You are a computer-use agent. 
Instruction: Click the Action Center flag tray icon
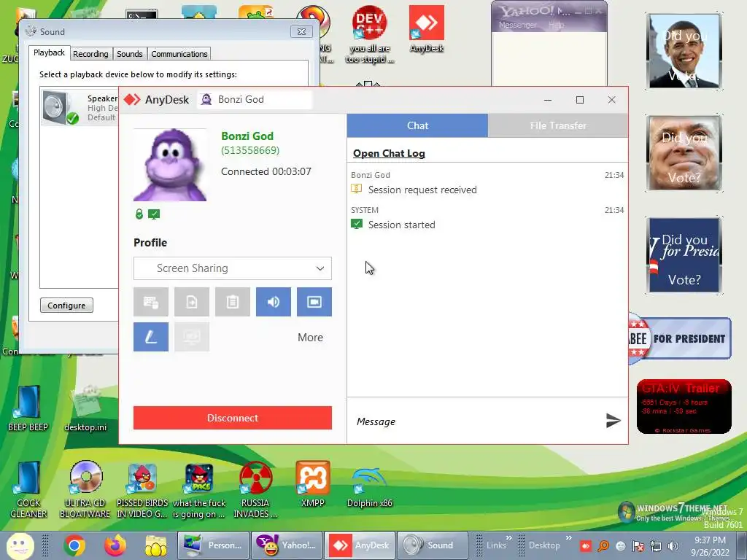pyautogui.click(x=638, y=546)
